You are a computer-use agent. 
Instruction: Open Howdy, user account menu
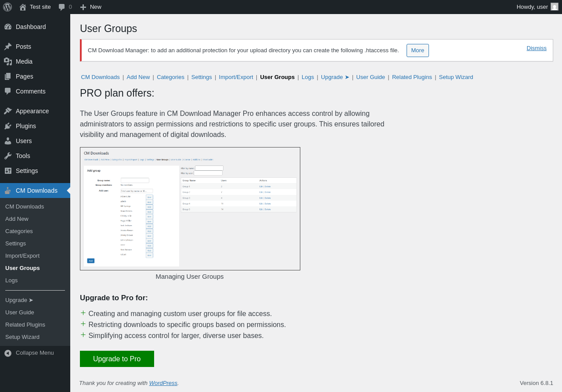[537, 7]
